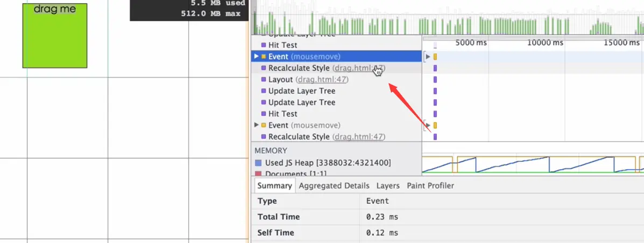Toggle the Used JS Heap blue checkbox

[258, 163]
